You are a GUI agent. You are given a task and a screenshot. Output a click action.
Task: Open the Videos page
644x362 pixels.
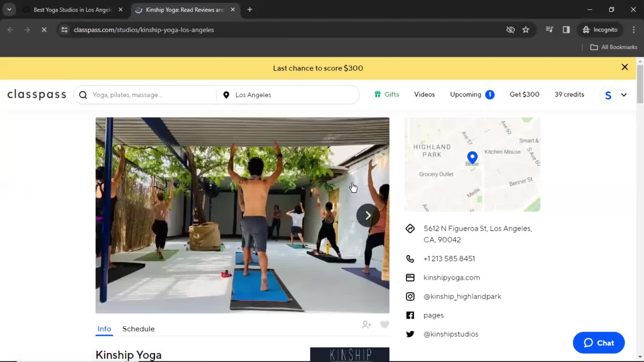point(424,95)
